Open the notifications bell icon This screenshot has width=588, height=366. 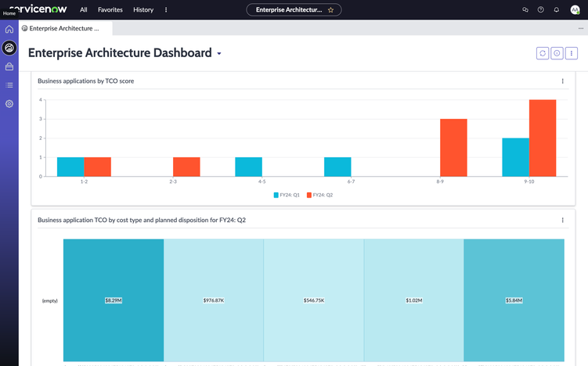pos(557,9)
